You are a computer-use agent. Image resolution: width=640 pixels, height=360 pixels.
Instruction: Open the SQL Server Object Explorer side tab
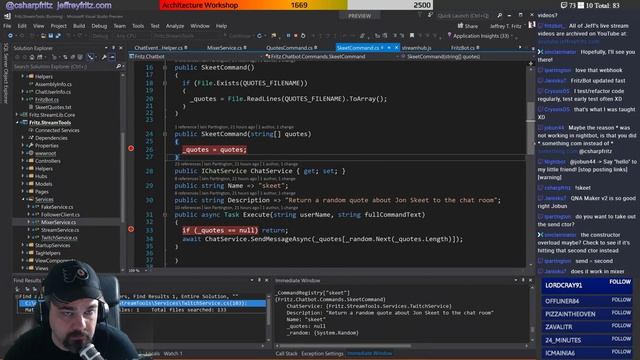click(6, 73)
